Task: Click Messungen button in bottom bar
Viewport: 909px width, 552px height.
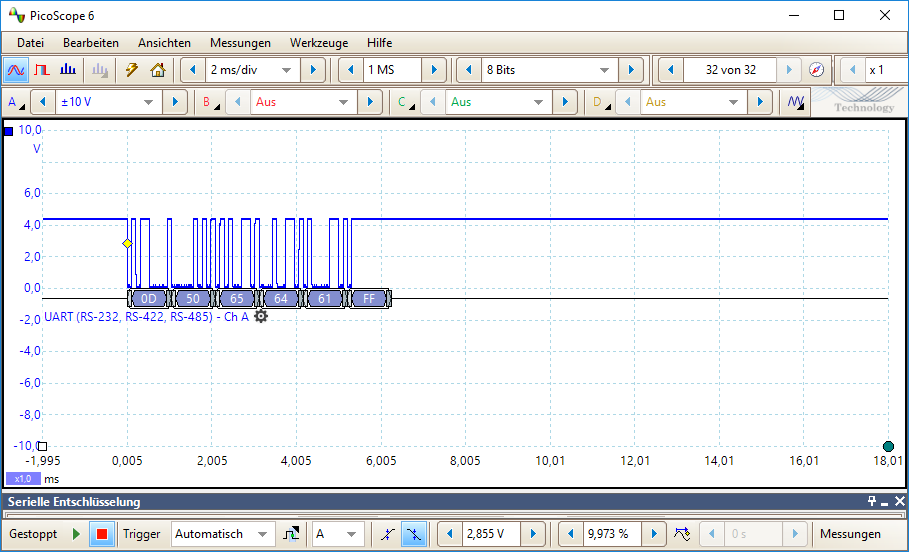Action: point(850,534)
